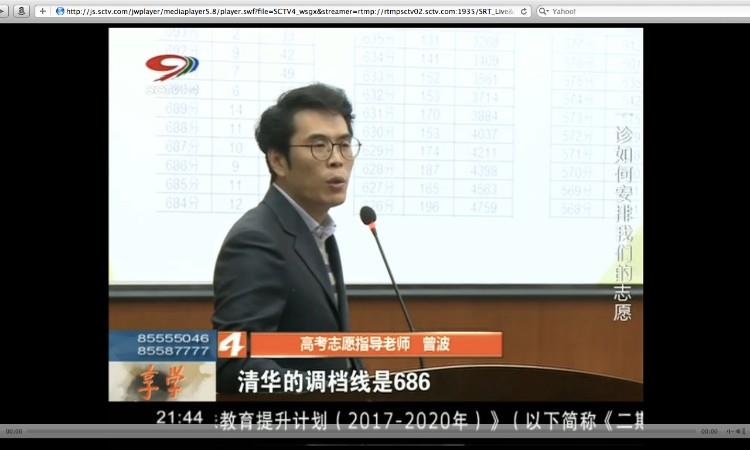
Task: Mute the player with the volume icon
Action: click(730, 431)
